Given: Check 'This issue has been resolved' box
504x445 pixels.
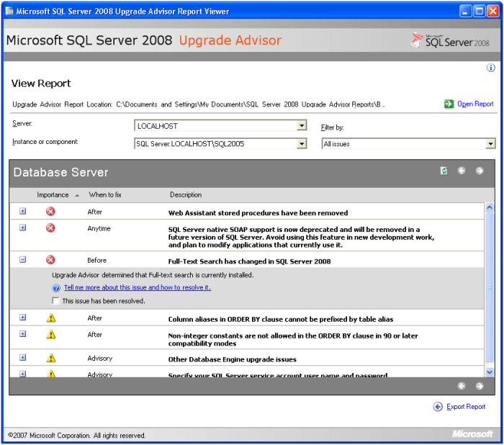Looking at the screenshot, I should [x=56, y=301].
